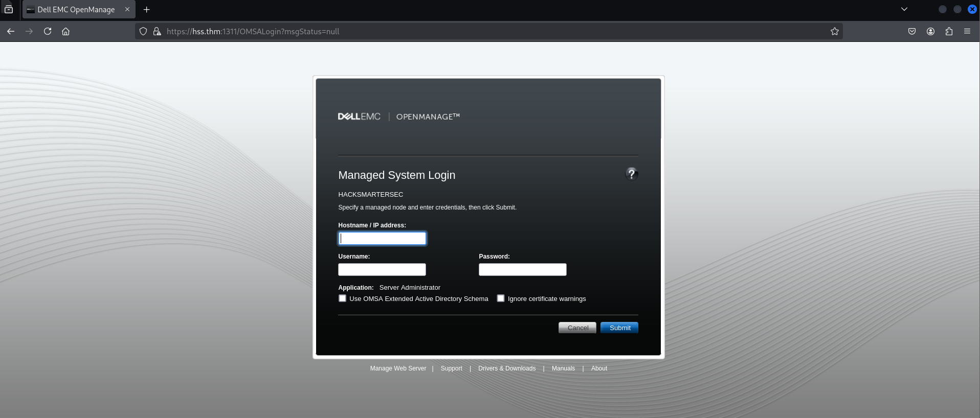Bookmark this page with the star icon
The image size is (980, 418).
834,31
